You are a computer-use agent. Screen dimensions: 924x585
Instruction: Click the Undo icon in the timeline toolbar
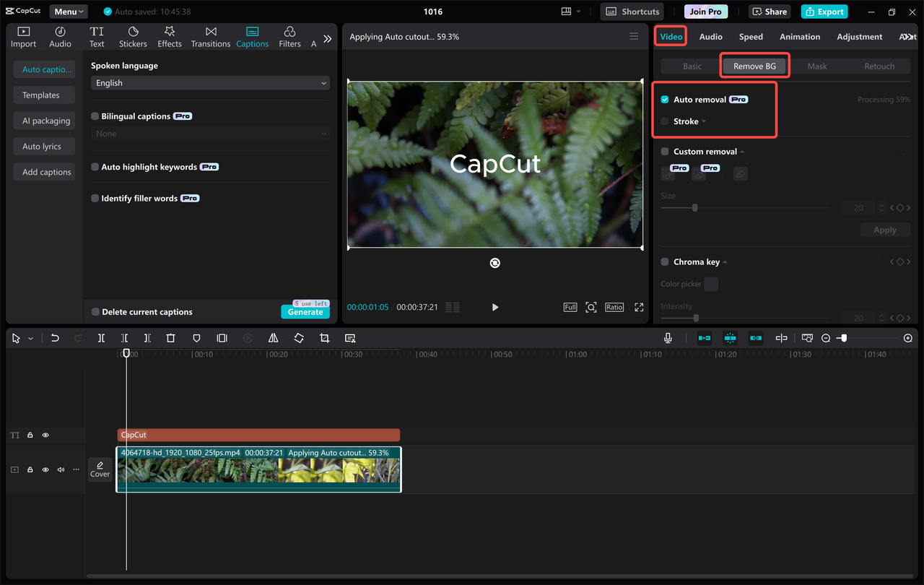pyautogui.click(x=55, y=337)
